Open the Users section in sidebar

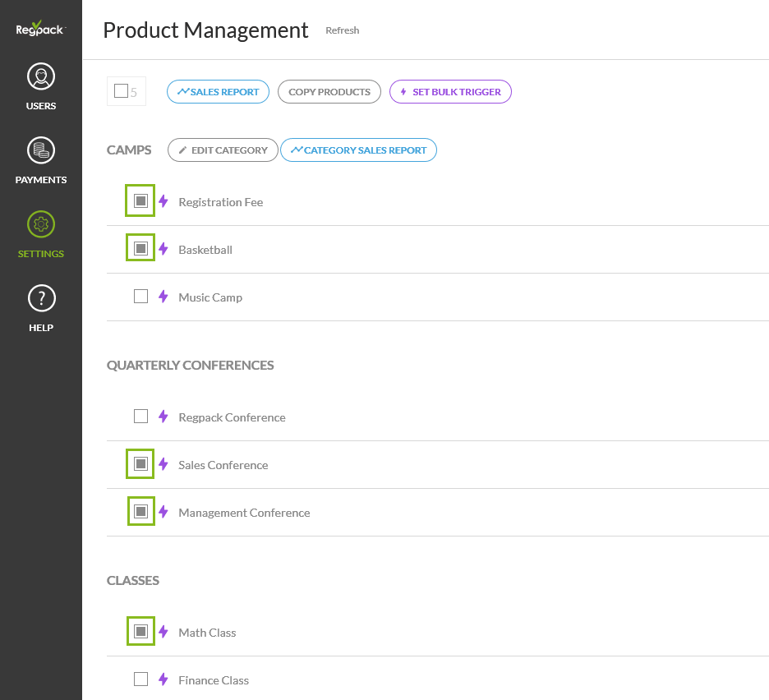(x=41, y=77)
